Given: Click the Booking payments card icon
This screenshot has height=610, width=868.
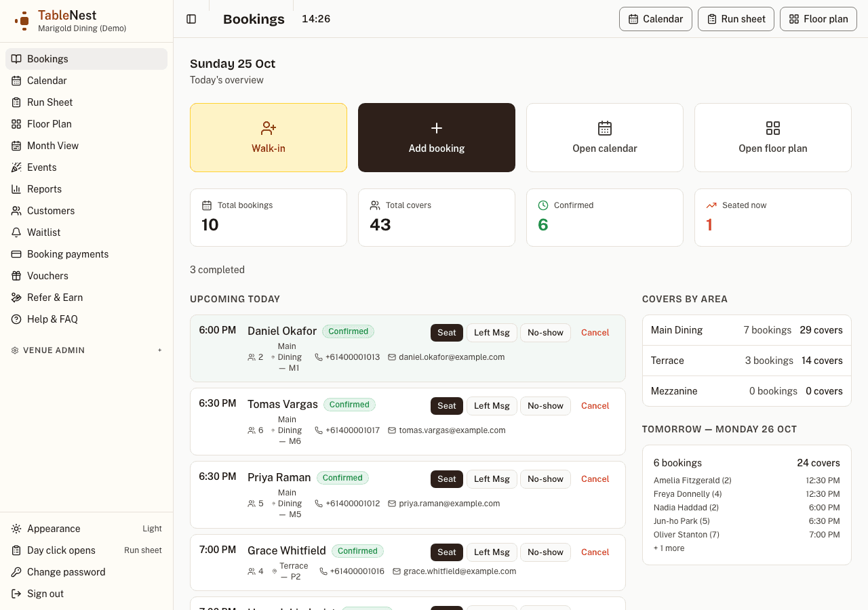Looking at the screenshot, I should click(x=16, y=254).
